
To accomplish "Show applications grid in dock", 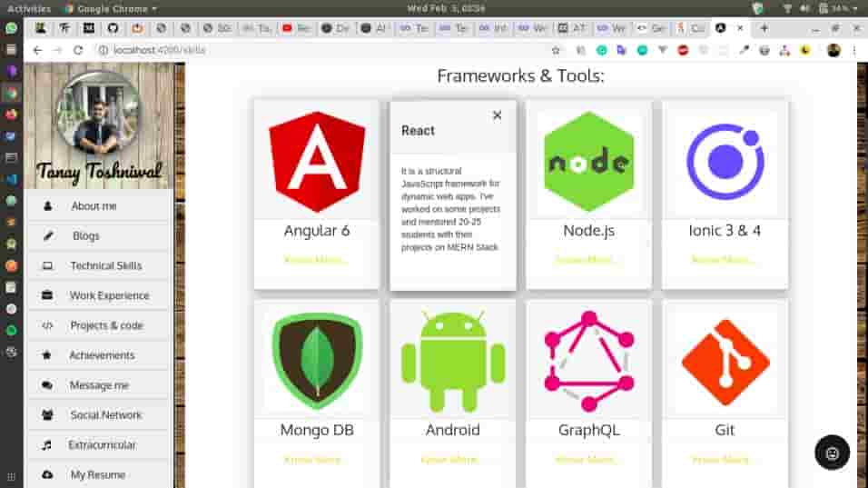I will click(11, 476).
